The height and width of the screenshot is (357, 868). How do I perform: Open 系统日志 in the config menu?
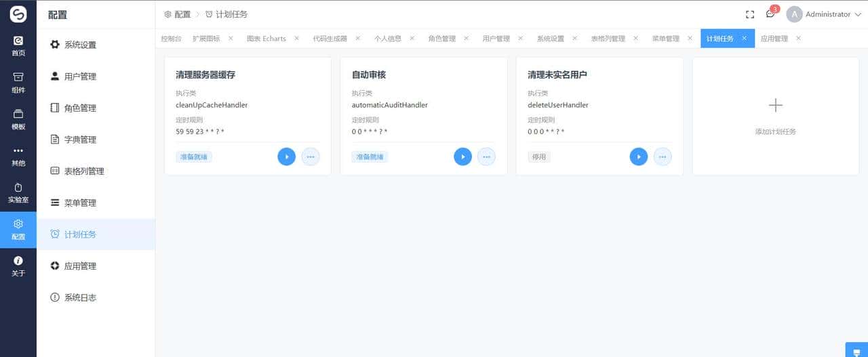[x=96, y=297]
